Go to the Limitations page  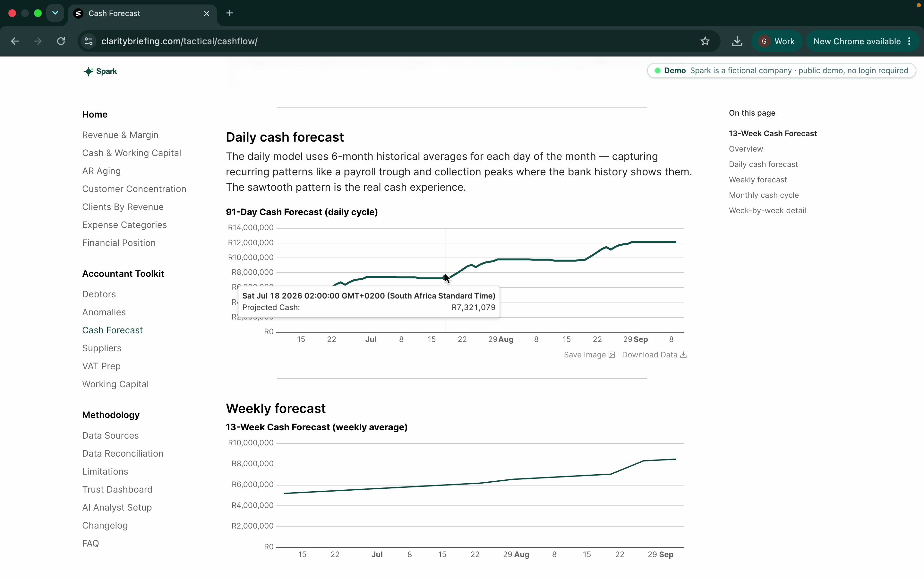pos(105,471)
